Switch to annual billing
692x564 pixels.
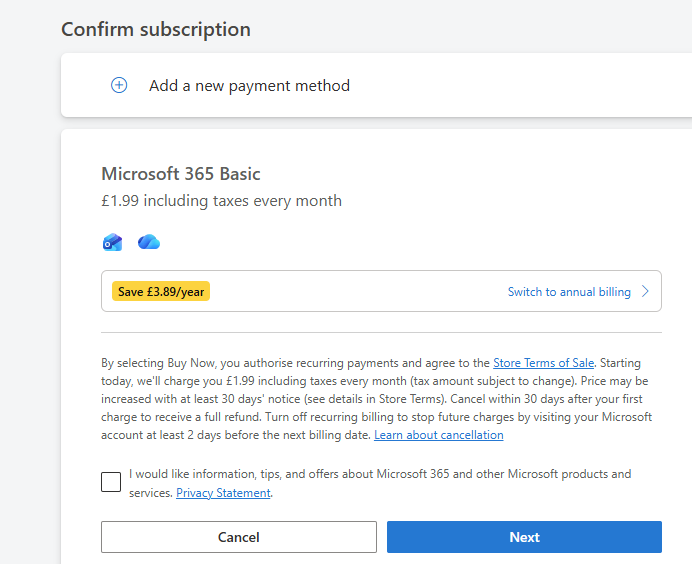point(569,292)
